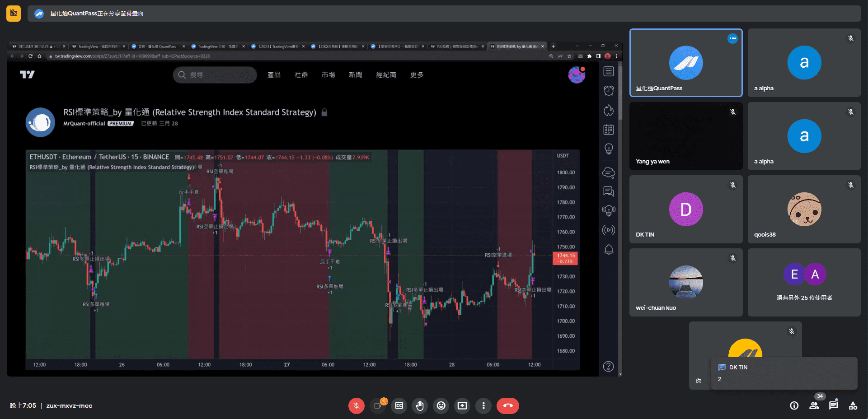The height and width of the screenshot is (419, 868).
Task: Open a new browser tab
Action: 553,46
